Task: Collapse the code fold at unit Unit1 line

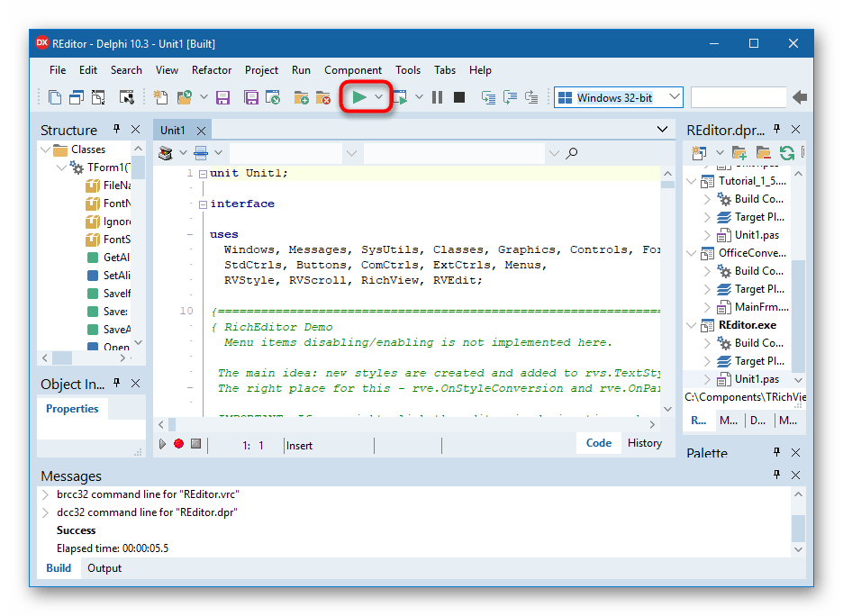Action: (x=203, y=174)
